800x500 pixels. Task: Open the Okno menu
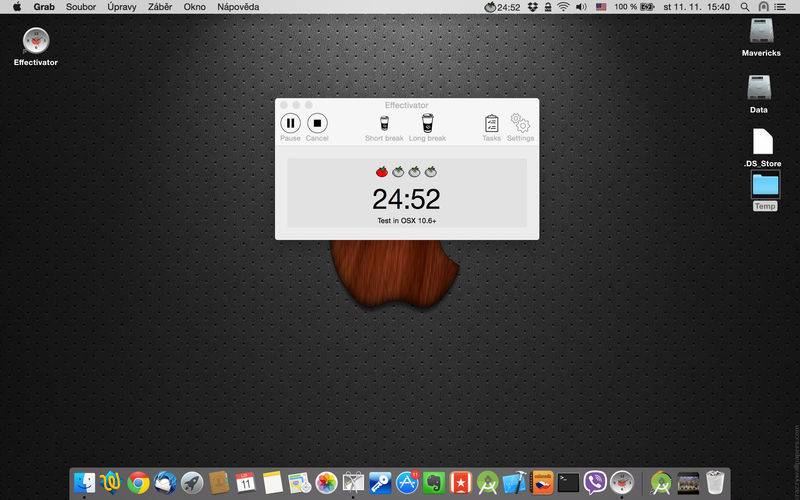tap(194, 7)
